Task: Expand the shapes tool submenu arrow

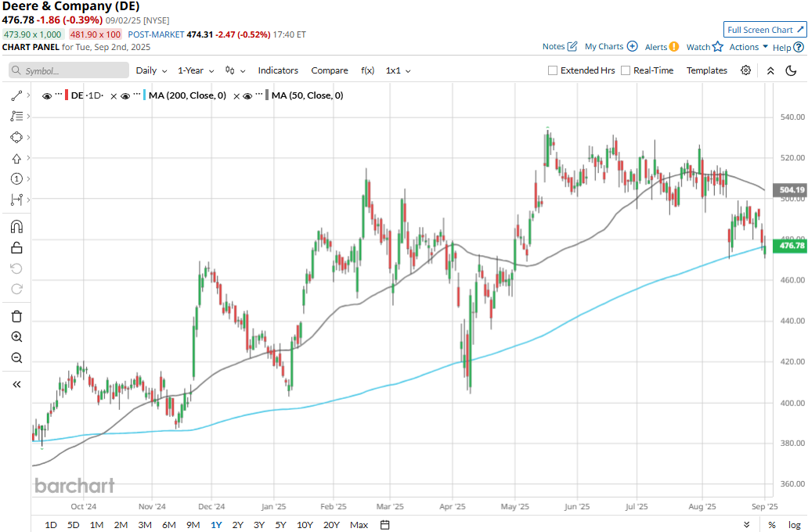Action: click(28, 138)
